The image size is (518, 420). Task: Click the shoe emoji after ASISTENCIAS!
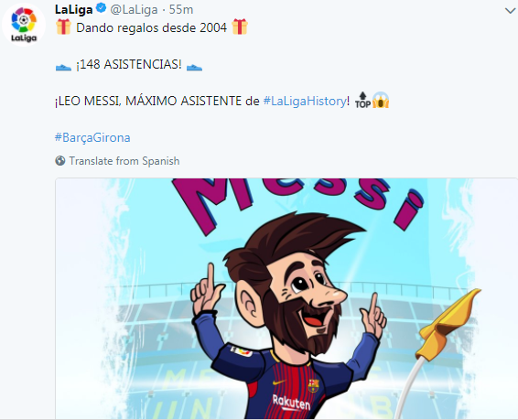click(194, 67)
